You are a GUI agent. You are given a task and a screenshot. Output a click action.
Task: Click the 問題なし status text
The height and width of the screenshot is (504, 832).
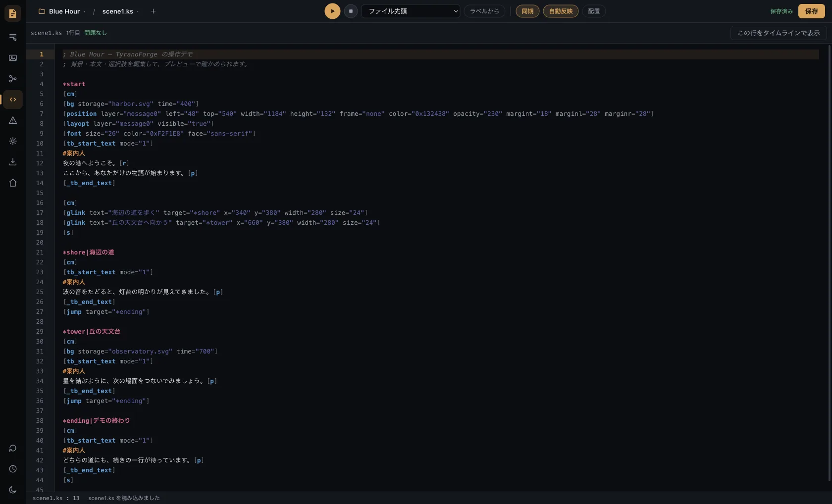click(96, 33)
